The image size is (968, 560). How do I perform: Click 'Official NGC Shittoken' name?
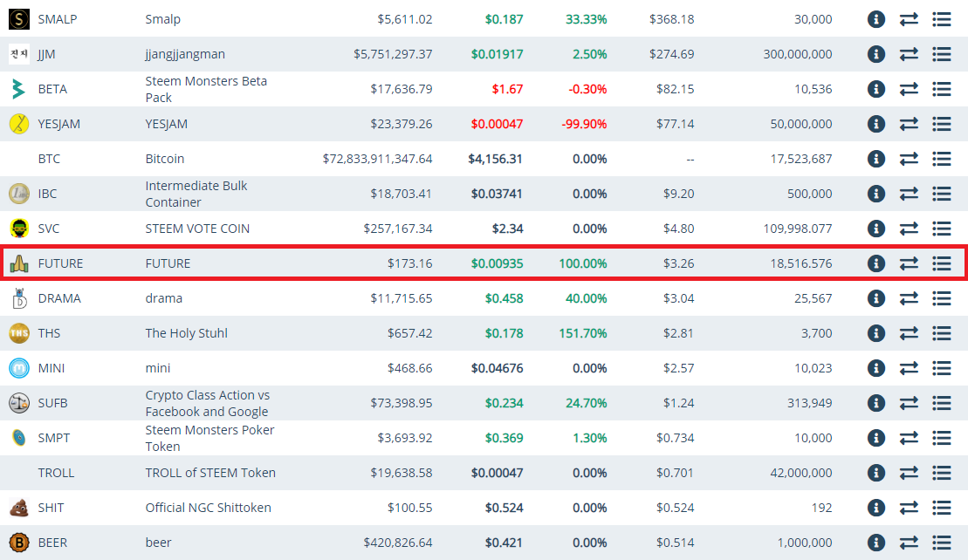click(208, 508)
